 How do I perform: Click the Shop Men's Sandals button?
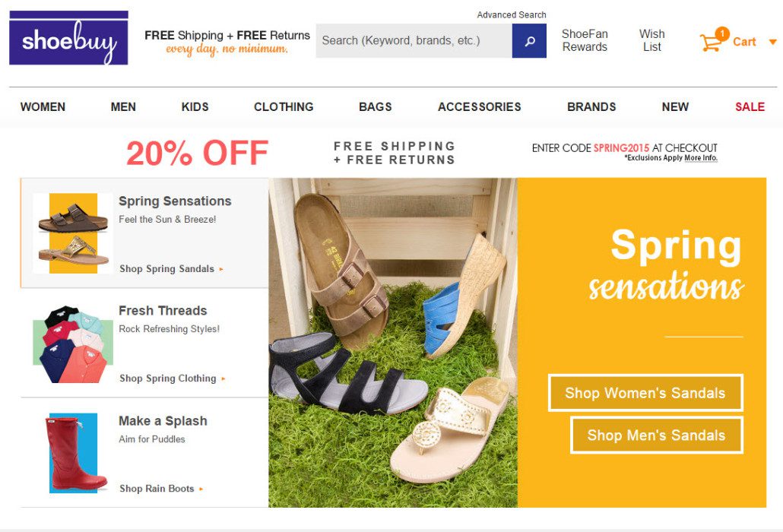pos(656,435)
